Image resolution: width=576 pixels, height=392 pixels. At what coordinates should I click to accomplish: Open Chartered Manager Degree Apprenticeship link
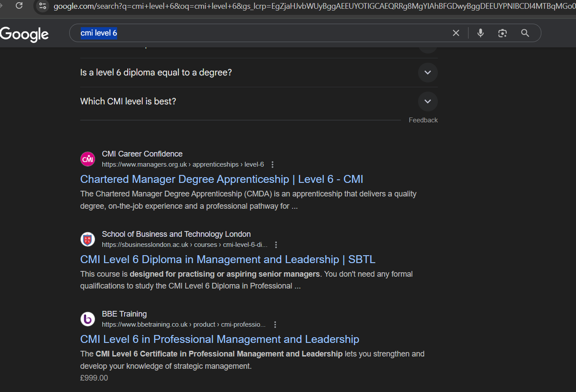click(x=222, y=179)
